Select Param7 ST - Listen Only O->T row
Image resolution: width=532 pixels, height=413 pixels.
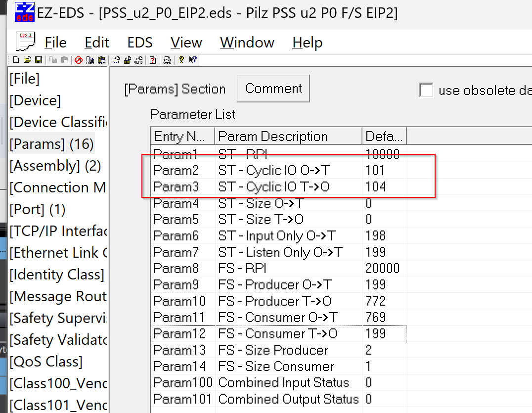[x=279, y=252]
